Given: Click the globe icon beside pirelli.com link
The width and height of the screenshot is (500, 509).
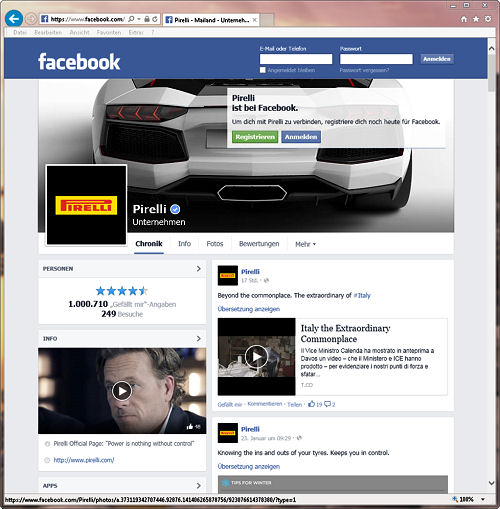Looking at the screenshot, I should click(x=47, y=460).
